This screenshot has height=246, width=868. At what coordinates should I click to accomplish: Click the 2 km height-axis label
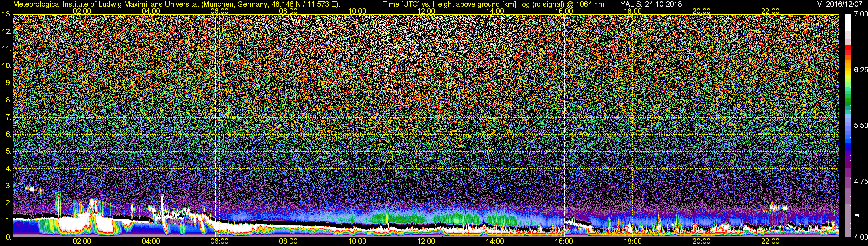pyautogui.click(x=8, y=203)
